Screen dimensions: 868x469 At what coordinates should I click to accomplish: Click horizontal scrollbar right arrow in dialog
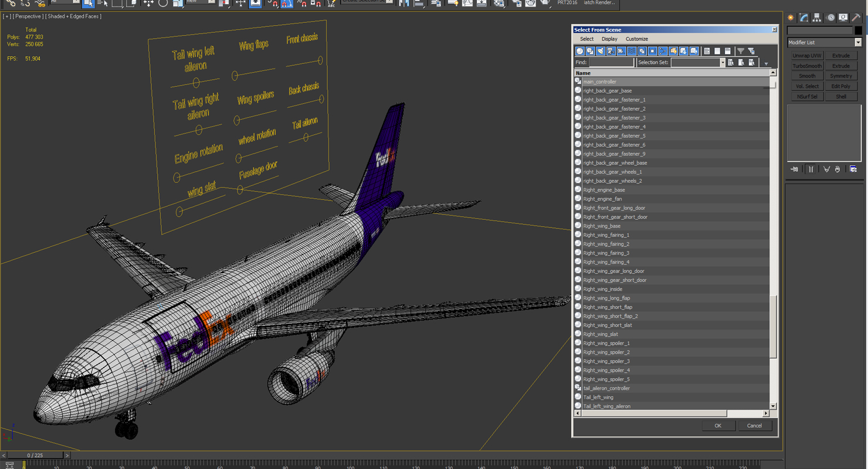click(765, 413)
